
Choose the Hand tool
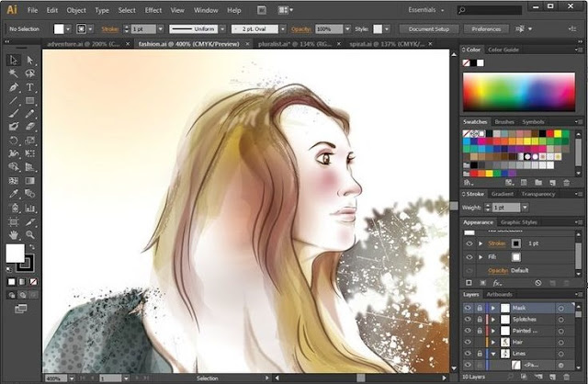point(14,235)
